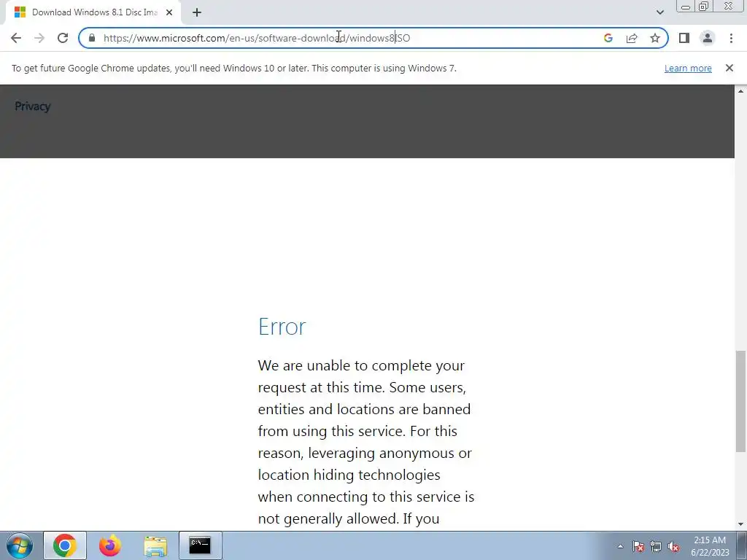Screen dimensions: 747x560
Task: Launch Firefox from the taskbar
Action: (110, 545)
